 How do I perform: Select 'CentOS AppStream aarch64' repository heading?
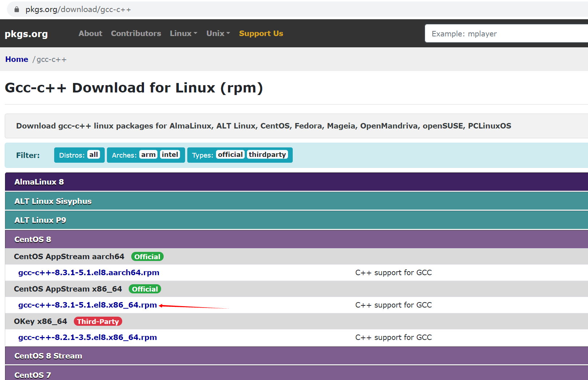click(x=69, y=257)
